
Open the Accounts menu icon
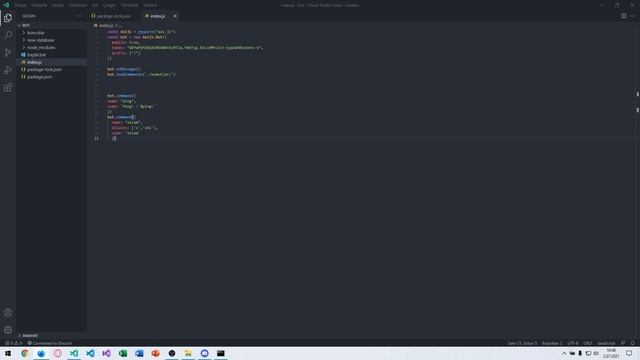coord(8,313)
